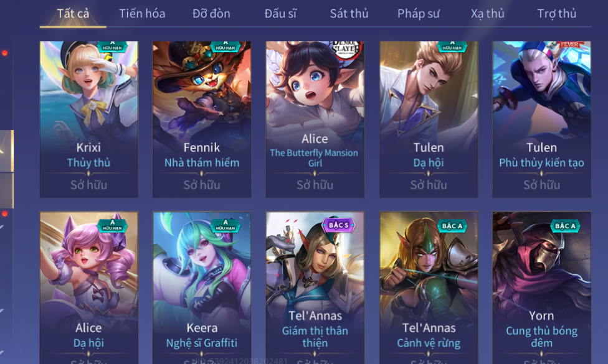Click the BẬC S badge on Tel'Annas
This screenshot has width=608, height=364.
pos(338,225)
